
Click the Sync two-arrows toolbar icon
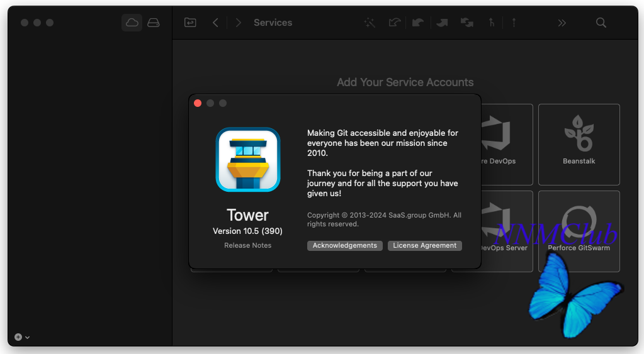[x=466, y=23]
